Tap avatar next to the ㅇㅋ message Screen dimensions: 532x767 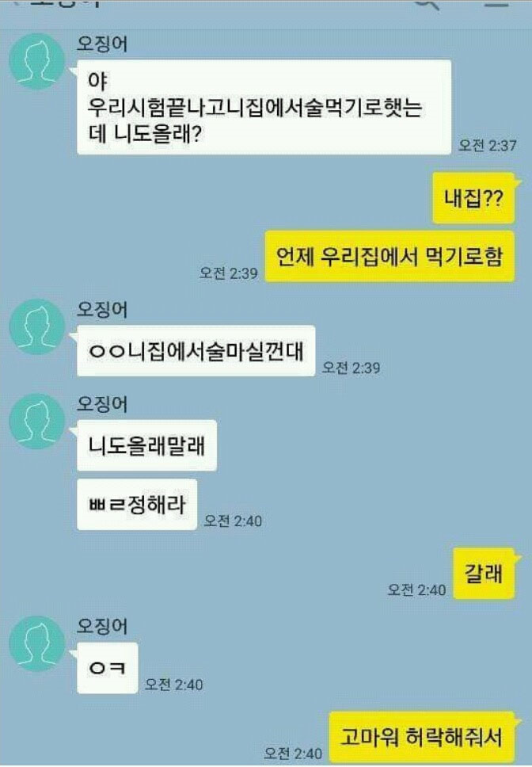pyautogui.click(x=37, y=643)
